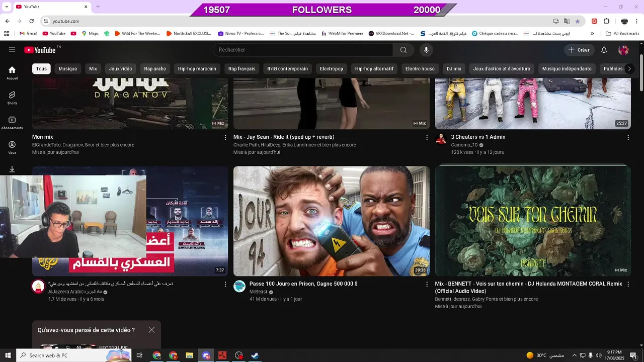Open the All Bookmarks folder
The width and height of the screenshot is (644, 362).
622,34
